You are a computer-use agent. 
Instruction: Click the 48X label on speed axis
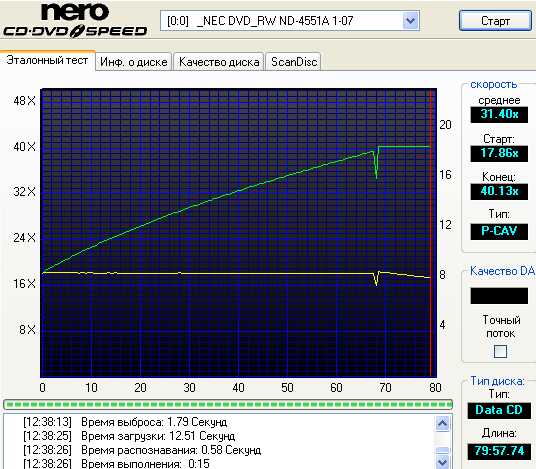click(x=24, y=101)
